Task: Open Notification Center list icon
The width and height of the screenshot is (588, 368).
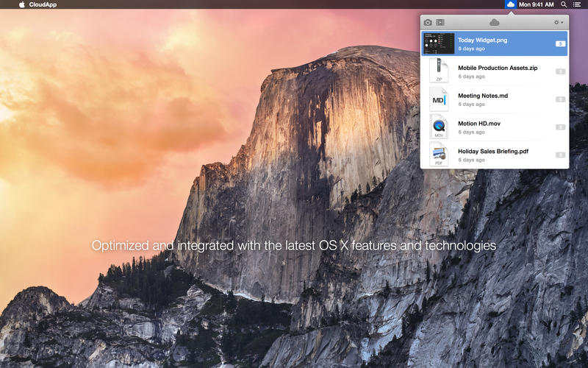Action: click(x=577, y=4)
